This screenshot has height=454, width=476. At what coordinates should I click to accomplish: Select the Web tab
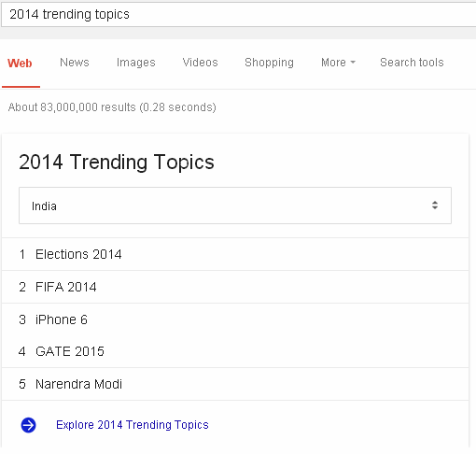(x=20, y=64)
